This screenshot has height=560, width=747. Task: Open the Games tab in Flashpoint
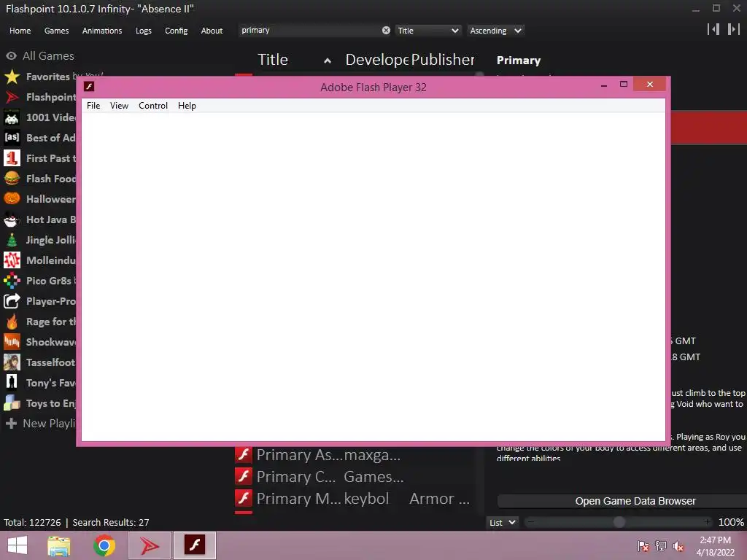click(56, 31)
